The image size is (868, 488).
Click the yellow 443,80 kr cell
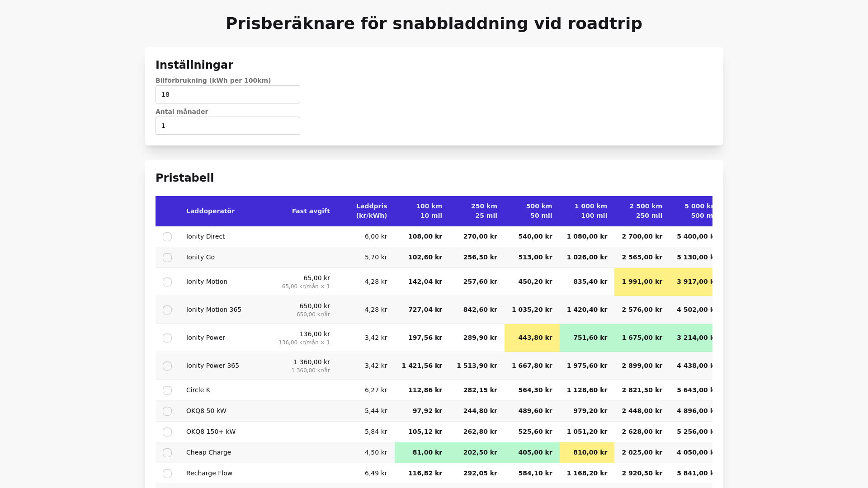click(x=532, y=338)
